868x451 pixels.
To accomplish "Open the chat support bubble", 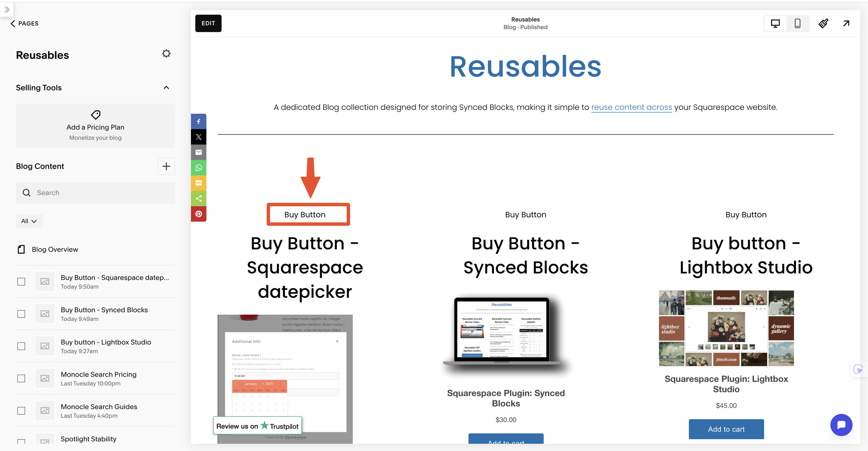I will click(841, 425).
